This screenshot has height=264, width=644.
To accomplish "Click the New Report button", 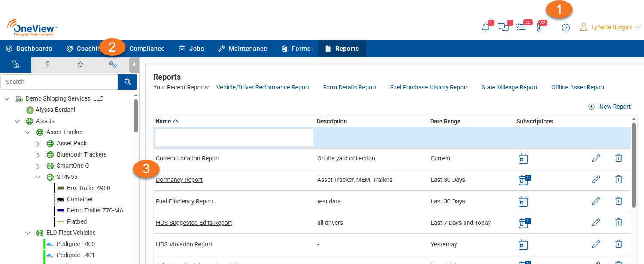I will pyautogui.click(x=610, y=107).
